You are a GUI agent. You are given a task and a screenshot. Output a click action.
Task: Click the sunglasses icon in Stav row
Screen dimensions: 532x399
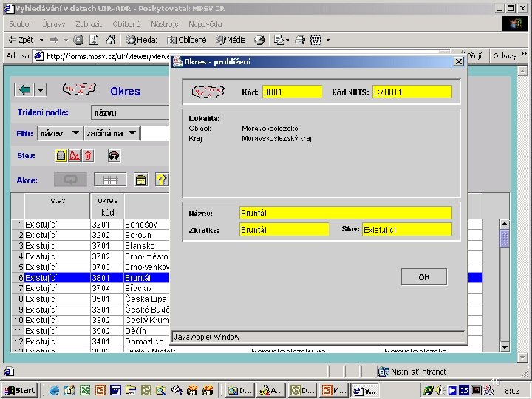[114, 155]
